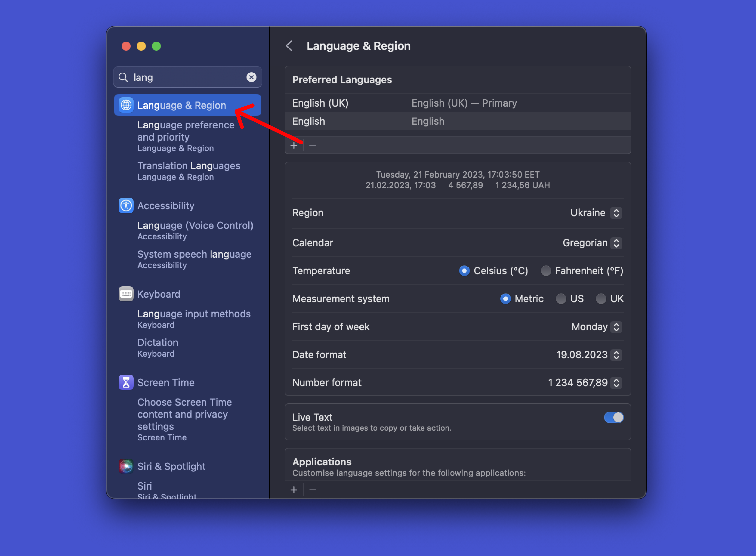Select Celsius temperature option
Viewport: 756px width, 556px height.
(x=464, y=271)
